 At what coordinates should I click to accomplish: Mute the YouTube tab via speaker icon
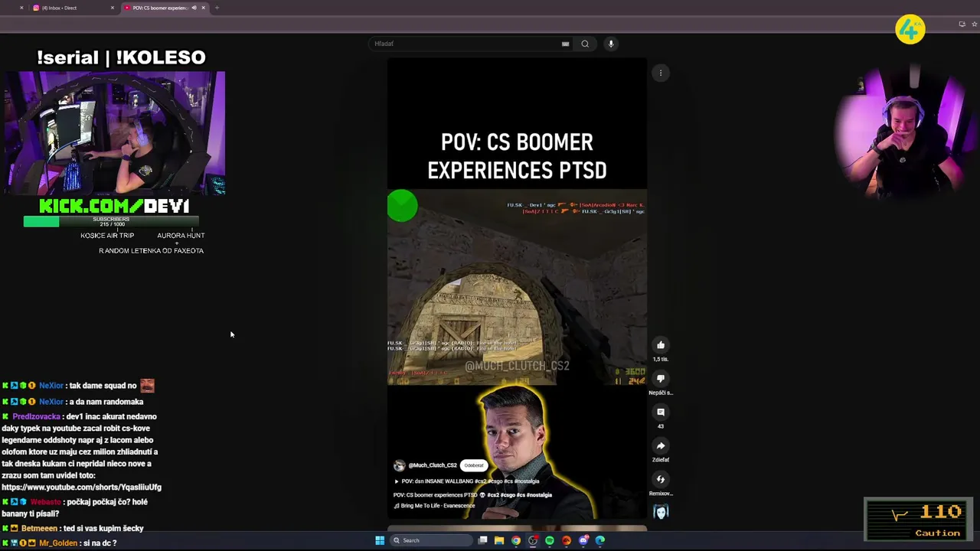pos(194,8)
